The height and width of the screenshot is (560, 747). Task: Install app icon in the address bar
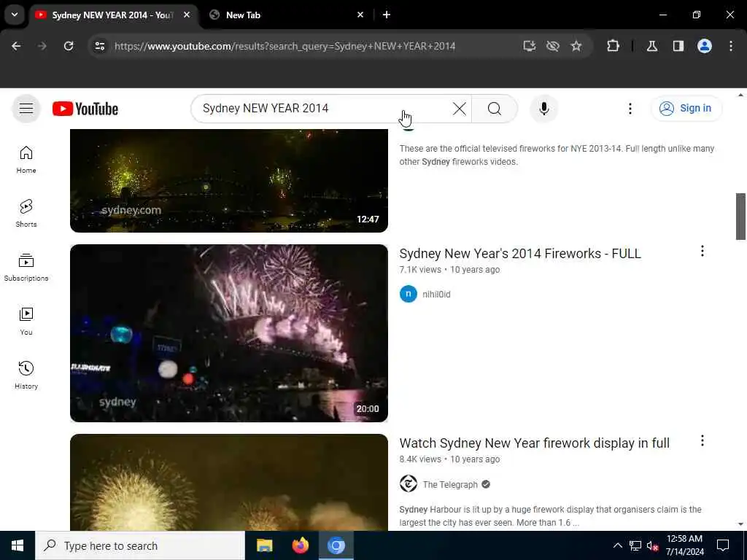530,46
